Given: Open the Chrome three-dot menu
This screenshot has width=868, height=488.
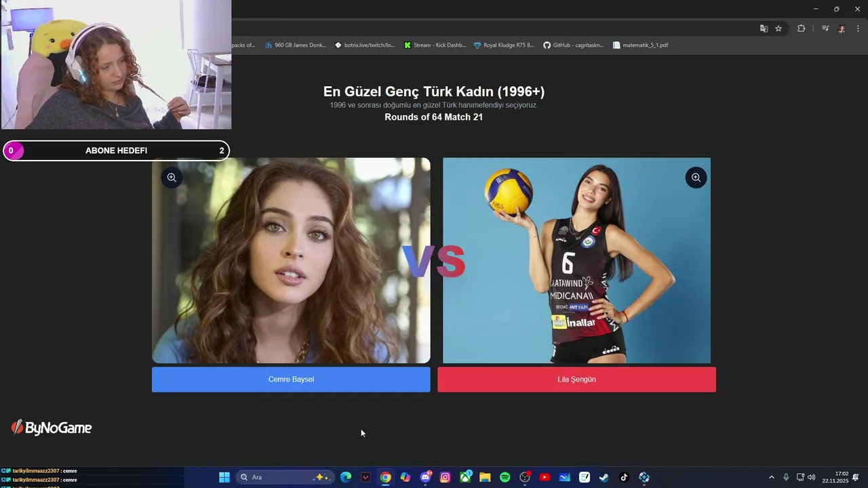Looking at the screenshot, I should coord(858,28).
